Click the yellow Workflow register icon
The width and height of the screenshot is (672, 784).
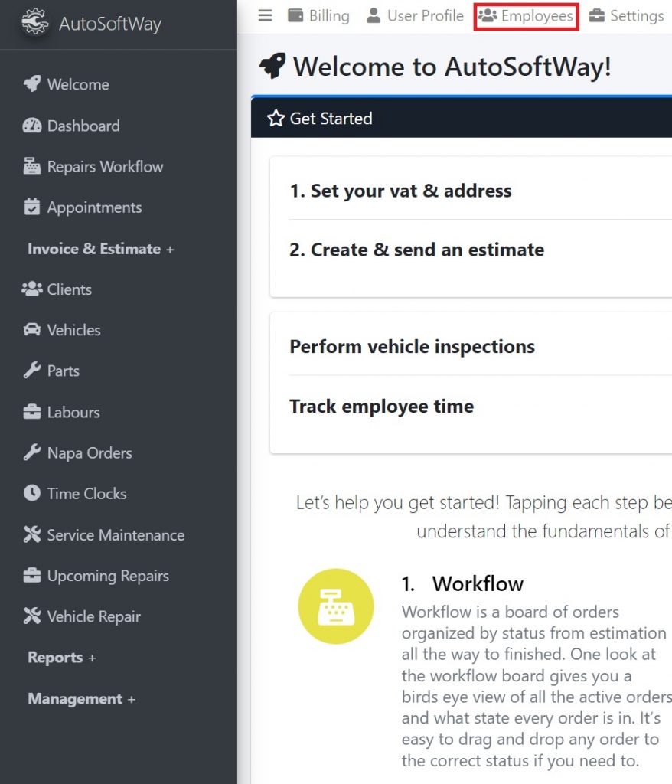coord(336,606)
